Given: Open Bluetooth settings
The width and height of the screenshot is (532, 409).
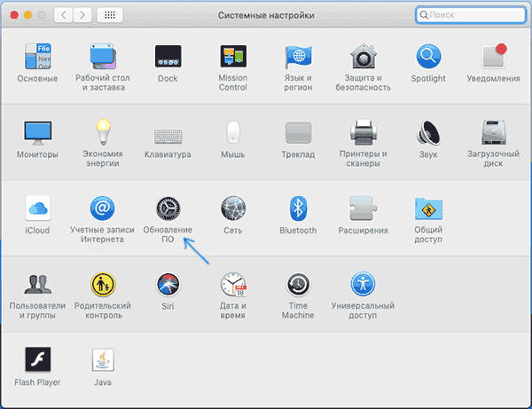Looking at the screenshot, I should pyautogui.click(x=298, y=209).
